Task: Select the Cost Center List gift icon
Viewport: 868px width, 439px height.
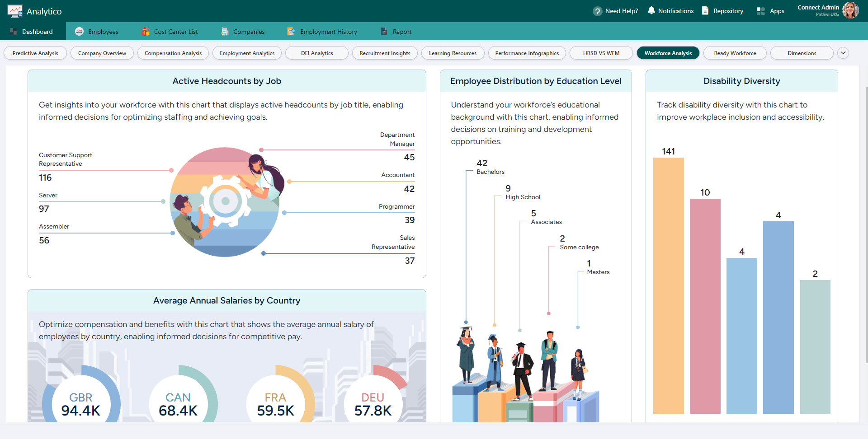Action: [x=145, y=31]
